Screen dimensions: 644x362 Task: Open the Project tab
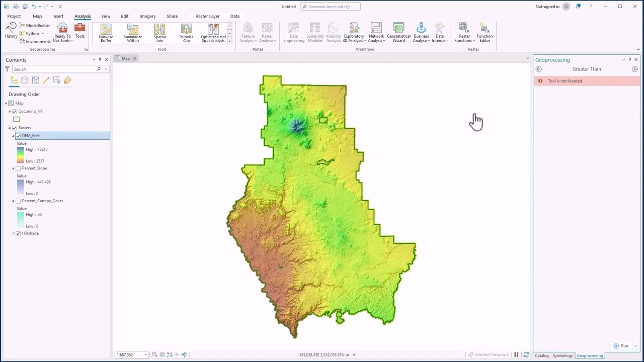pos(14,16)
